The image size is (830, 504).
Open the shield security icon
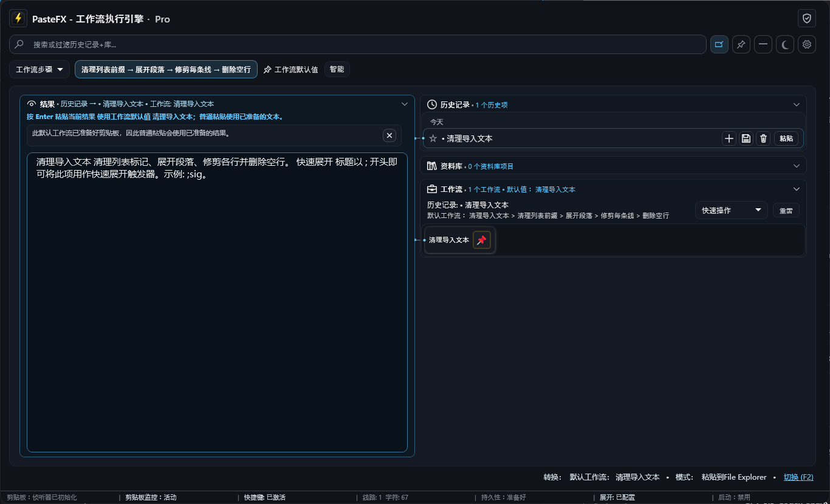tap(807, 19)
